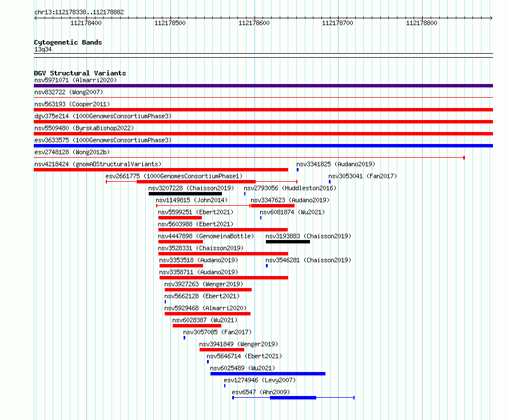Select the blue esv3633575 variant bar
Image resolution: width=509 pixels, height=420 pixels.
263,146
